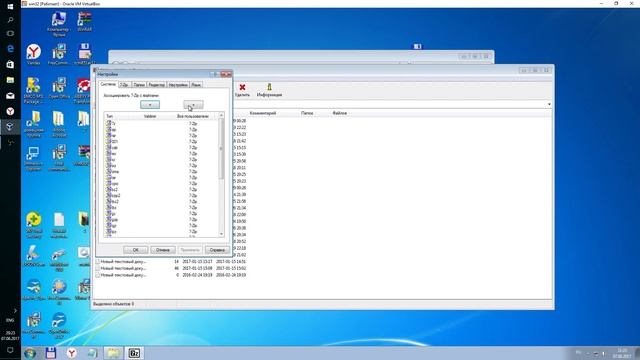Sort by the Файлов column header
The height and width of the screenshot is (360, 640).
pyautogui.click(x=340, y=113)
